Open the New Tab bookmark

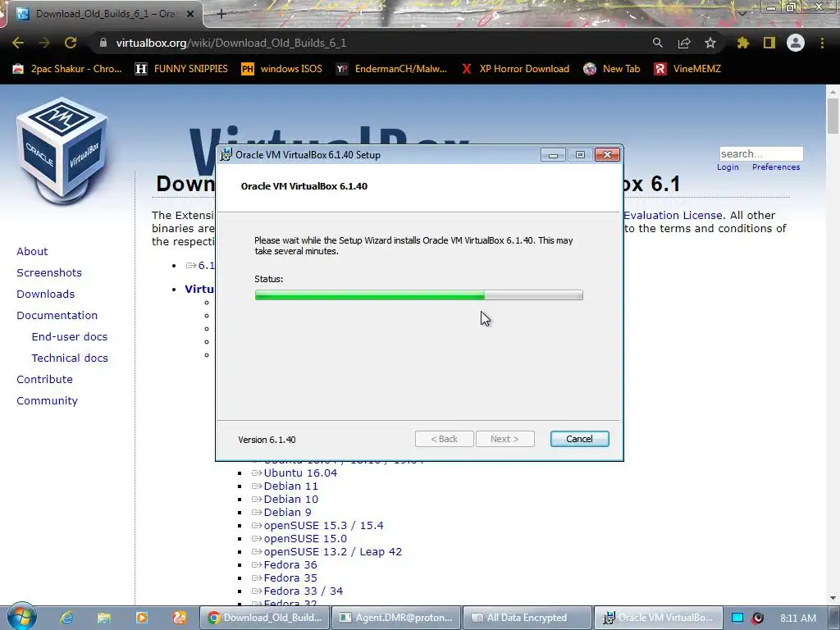coord(612,69)
